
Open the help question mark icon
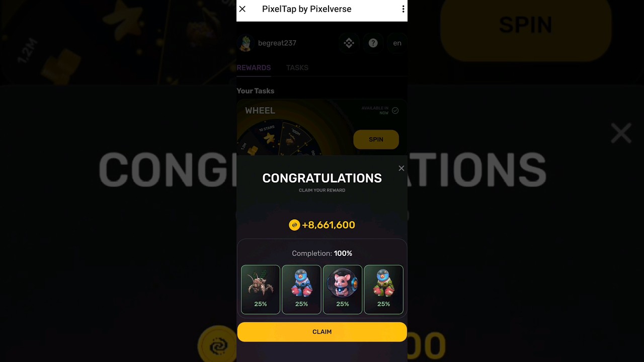[x=373, y=43]
